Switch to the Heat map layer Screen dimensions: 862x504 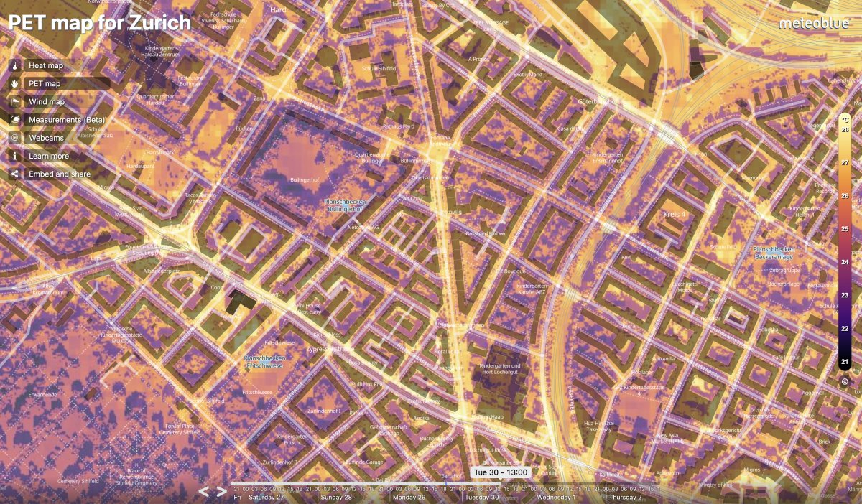(x=46, y=65)
